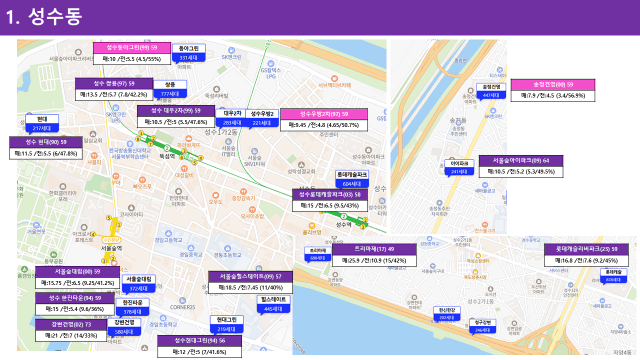The image size is (640, 360).
Task: Click the blue 777세대 apartment marker
Action: [x=170, y=89]
